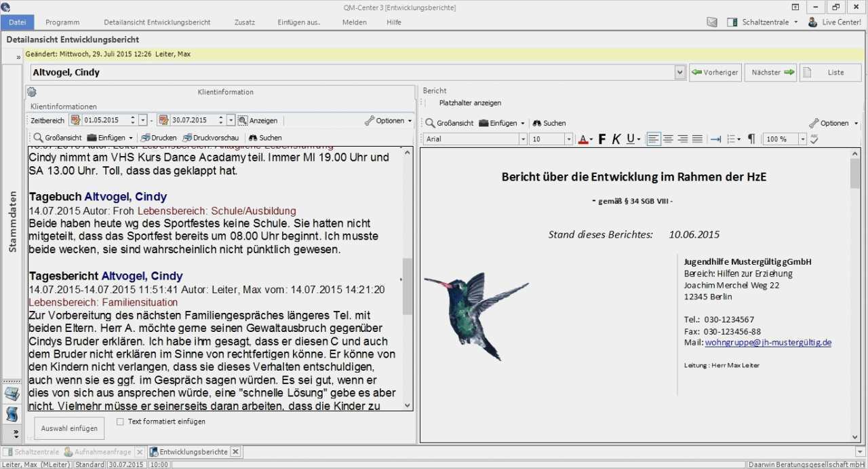Go to Nächster client record
This screenshot has width=868, height=469.
[x=771, y=73]
